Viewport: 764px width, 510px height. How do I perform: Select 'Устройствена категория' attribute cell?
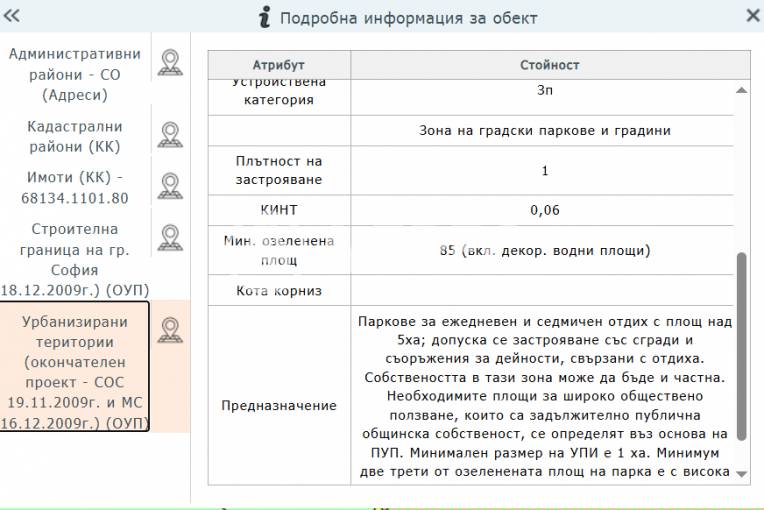coord(279,97)
